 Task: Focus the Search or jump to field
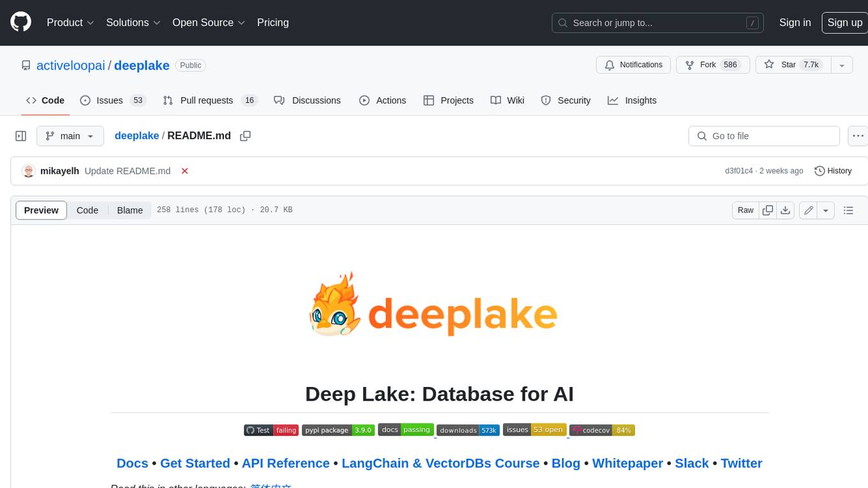tap(659, 22)
